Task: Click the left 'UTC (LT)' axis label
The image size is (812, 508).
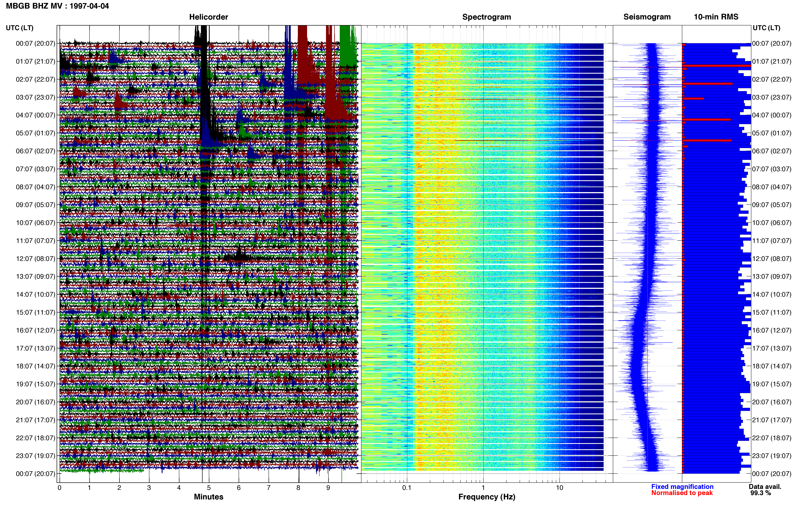Action: (x=20, y=28)
